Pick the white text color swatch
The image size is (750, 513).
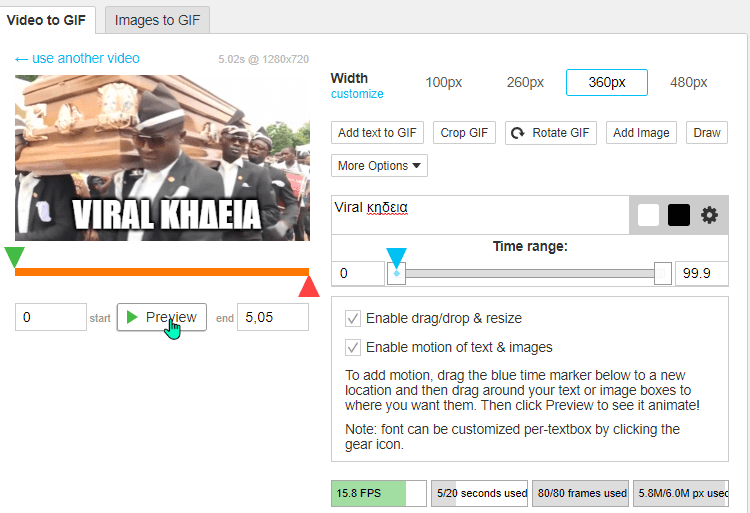pos(648,215)
